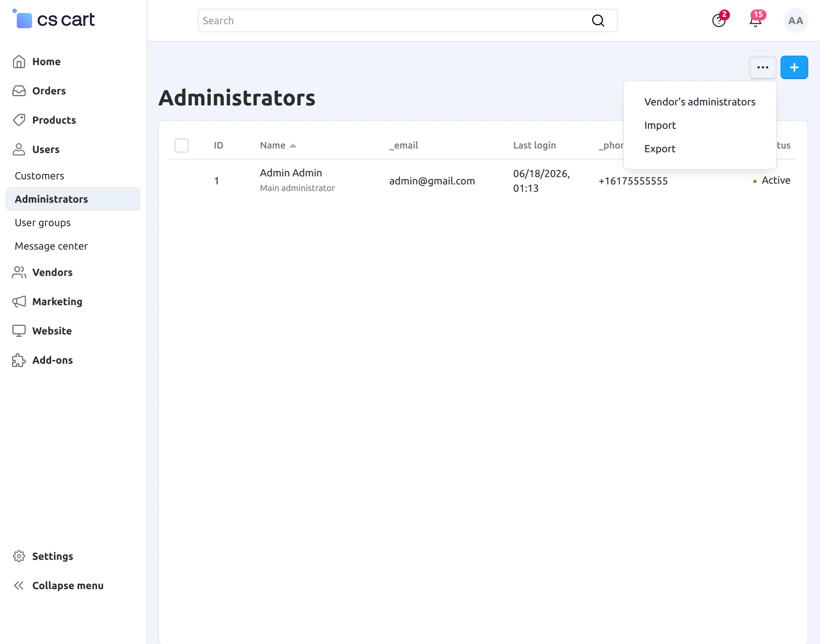
Task: Click the Home house icon
Action: (x=19, y=61)
